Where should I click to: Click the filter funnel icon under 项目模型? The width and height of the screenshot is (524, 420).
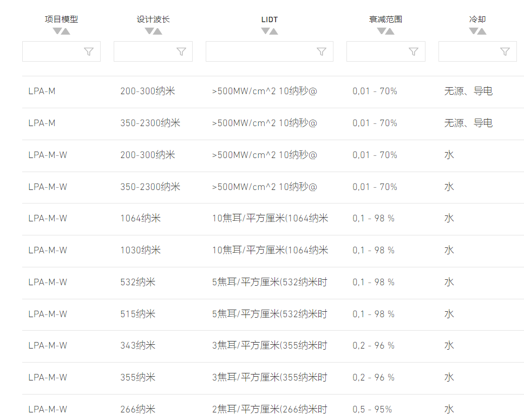coord(89,52)
